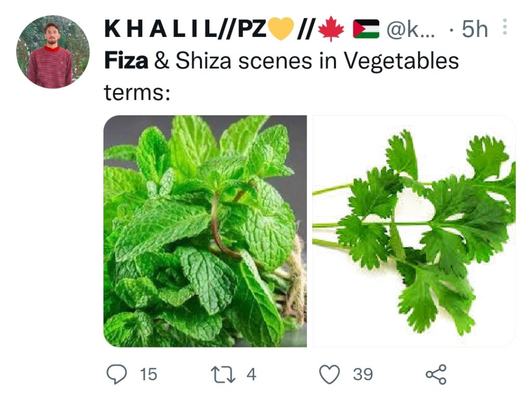Click the count 4 to view retweeters
Image resolution: width=532 pixels, height=399 pixels.
pyautogui.click(x=251, y=372)
